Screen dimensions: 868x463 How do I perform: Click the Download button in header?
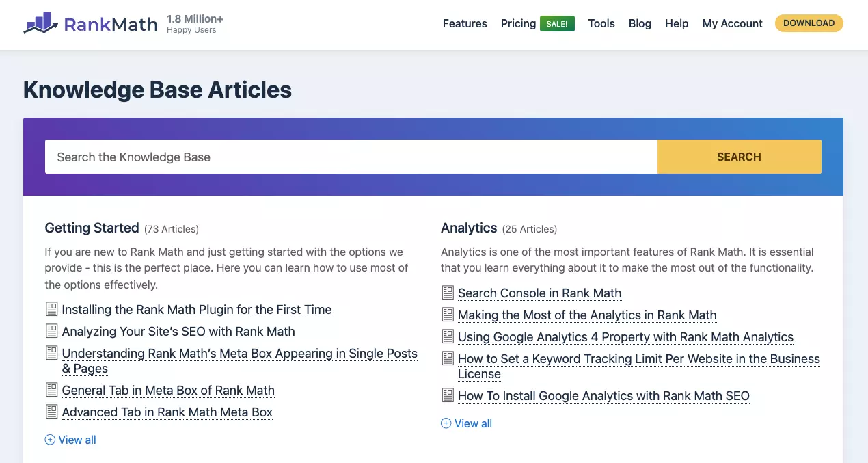click(x=809, y=23)
